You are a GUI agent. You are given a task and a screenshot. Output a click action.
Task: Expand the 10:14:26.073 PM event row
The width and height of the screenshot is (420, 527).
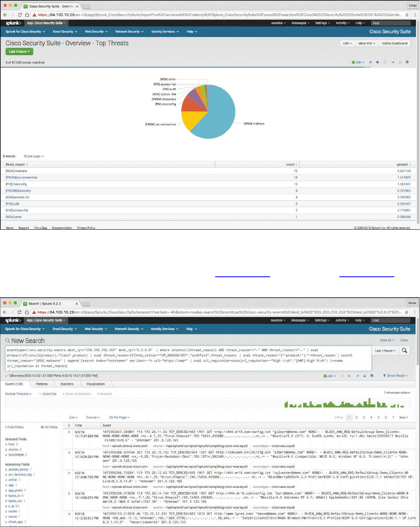pos(69,493)
